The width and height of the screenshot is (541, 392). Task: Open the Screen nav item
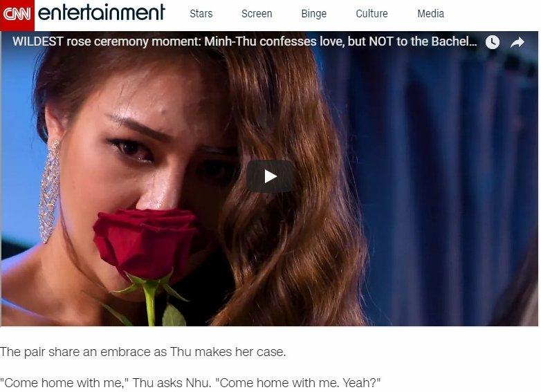pos(257,14)
